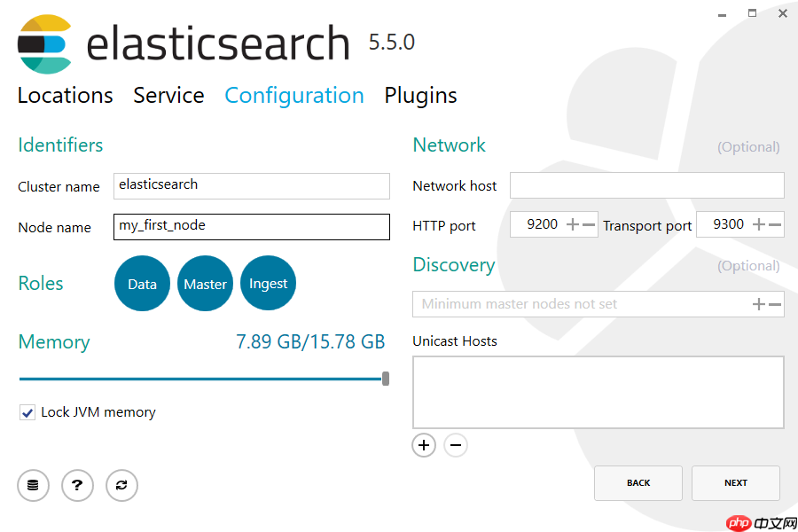This screenshot has height=532, width=798.
Task: Click the Network host input field
Action: 647,185
